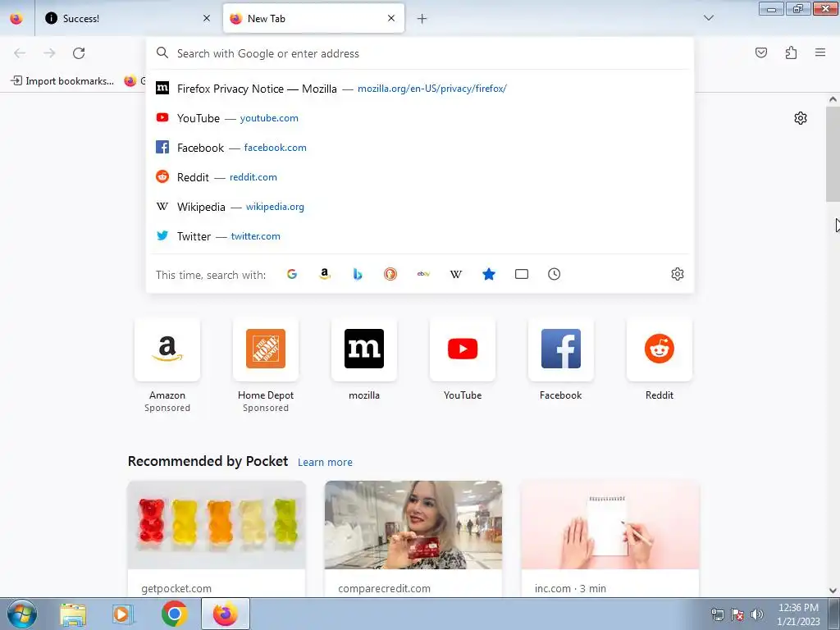Open the network tray icon

(717, 614)
